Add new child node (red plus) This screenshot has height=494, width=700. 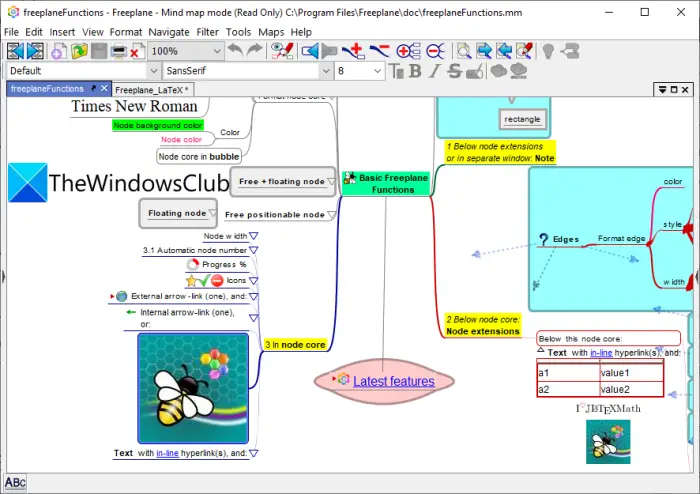(x=354, y=51)
